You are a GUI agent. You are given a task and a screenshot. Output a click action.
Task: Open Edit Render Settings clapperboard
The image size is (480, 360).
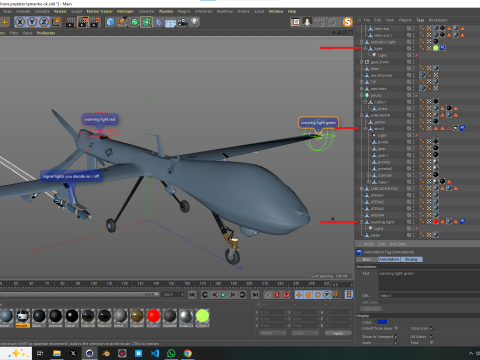click(95, 22)
